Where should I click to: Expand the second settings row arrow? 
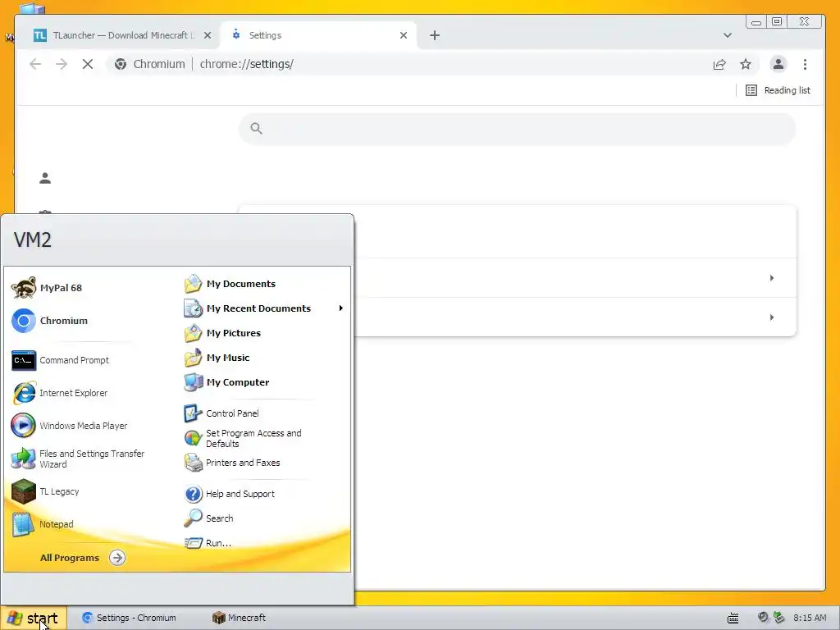(771, 317)
